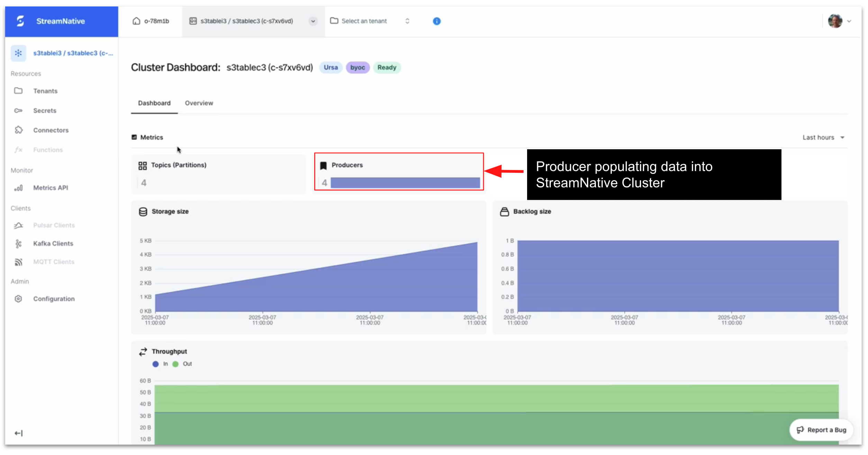The width and height of the screenshot is (868, 455).
Task: Collapse the sidebar using the bottom arrow
Action: tap(19, 432)
